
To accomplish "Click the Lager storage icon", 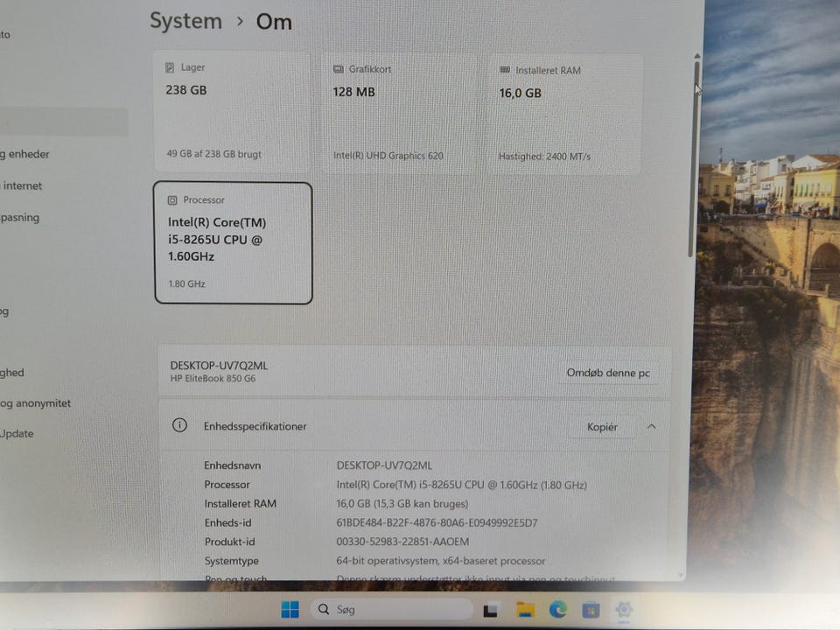I will click(170, 67).
